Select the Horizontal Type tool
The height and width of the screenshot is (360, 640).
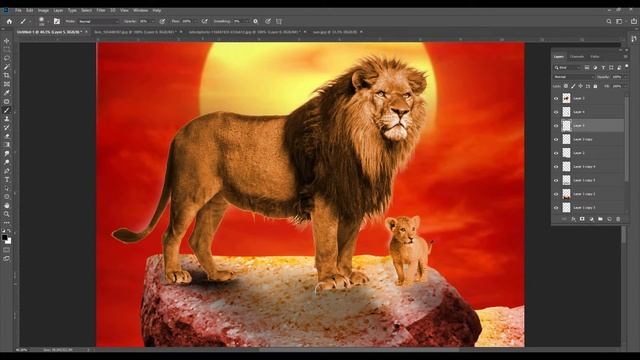coord(7,180)
